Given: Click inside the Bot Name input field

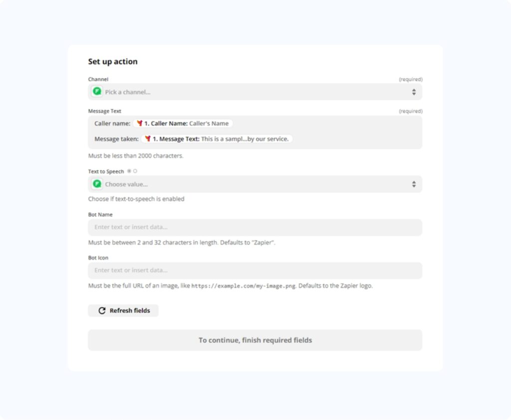Looking at the screenshot, I should point(255,227).
